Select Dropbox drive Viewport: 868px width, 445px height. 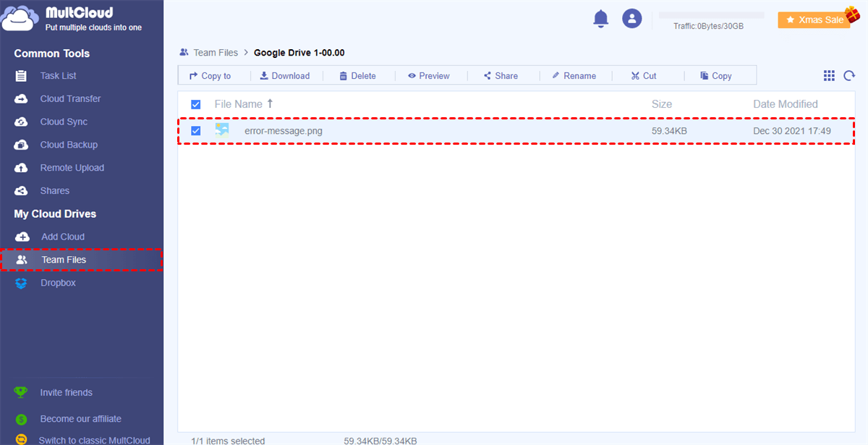coord(58,283)
